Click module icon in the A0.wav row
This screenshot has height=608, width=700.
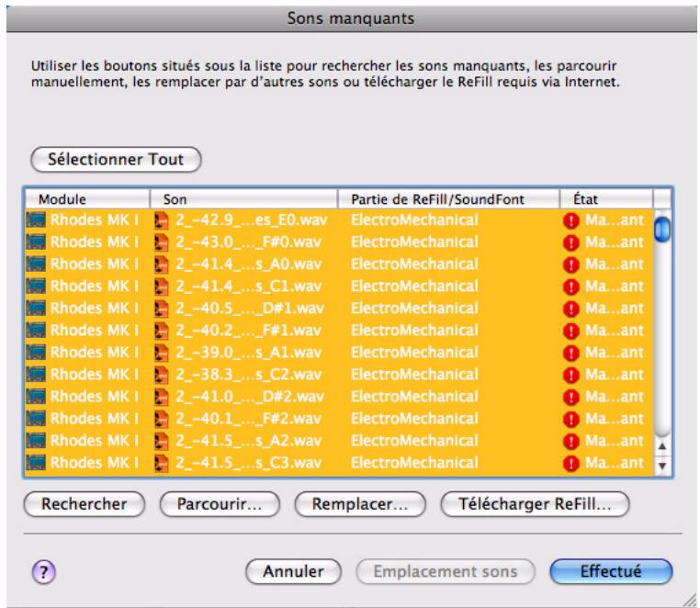(x=36, y=264)
